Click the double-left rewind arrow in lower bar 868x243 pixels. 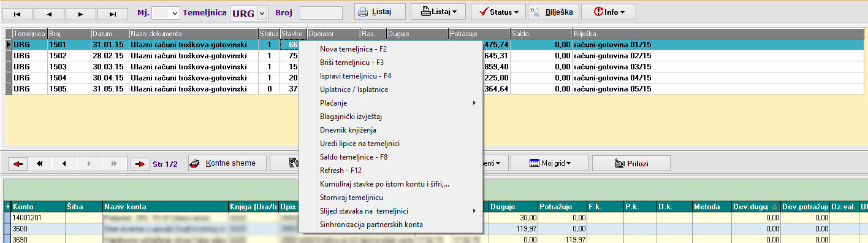click(40, 164)
